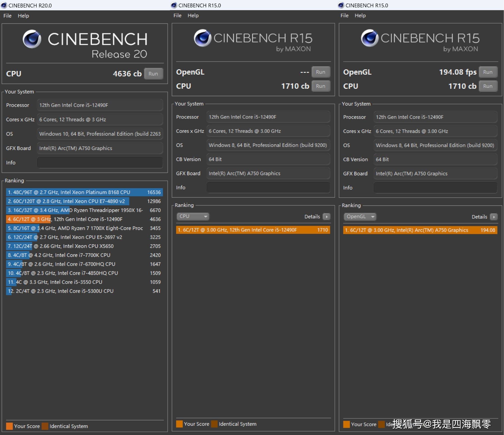The height and width of the screenshot is (435, 504).
Task: Click the Info field in the right R15 window
Action: (x=435, y=188)
